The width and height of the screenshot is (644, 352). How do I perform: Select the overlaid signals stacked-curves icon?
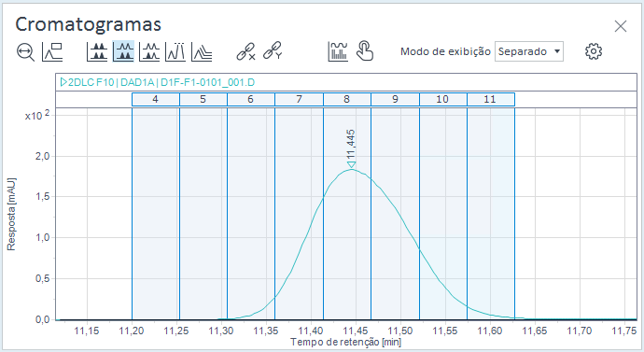pos(202,52)
